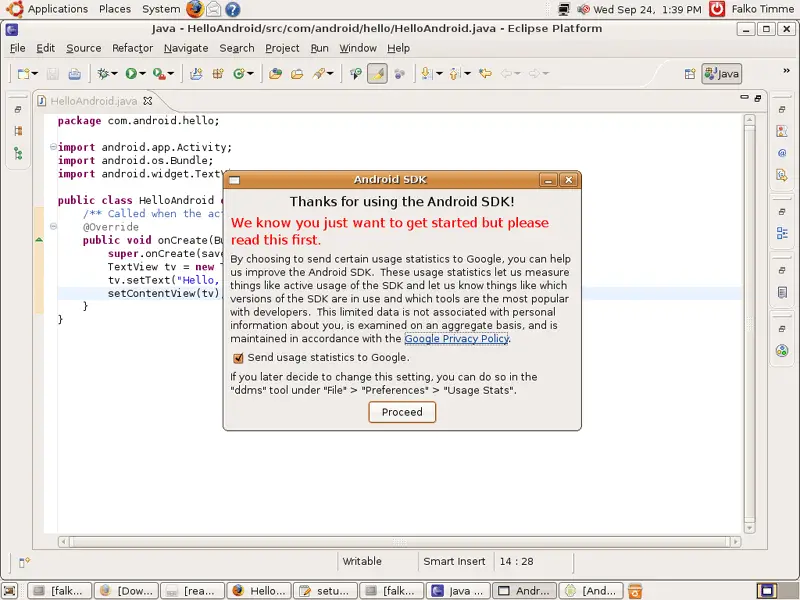Click the green Run button icon
800x600 pixels.
tap(131, 73)
